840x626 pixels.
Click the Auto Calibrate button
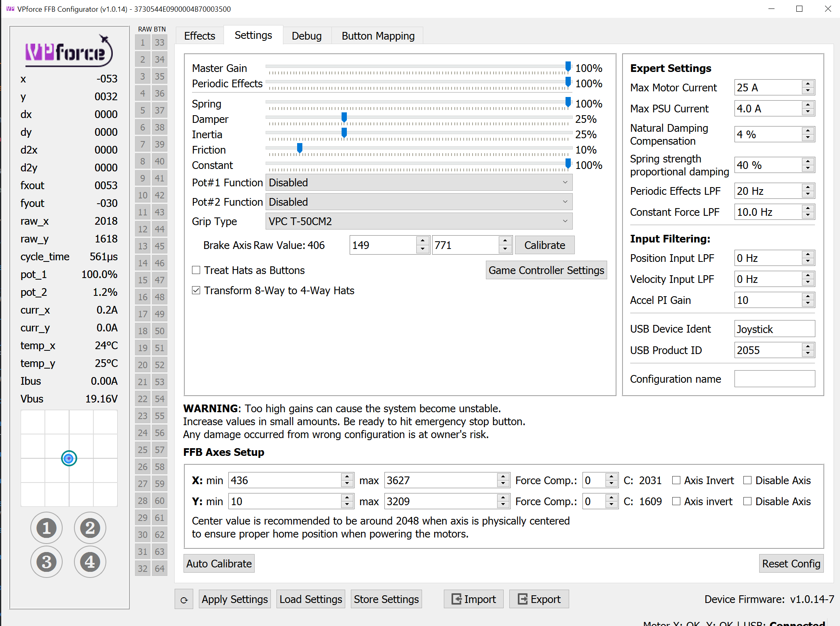pos(219,563)
